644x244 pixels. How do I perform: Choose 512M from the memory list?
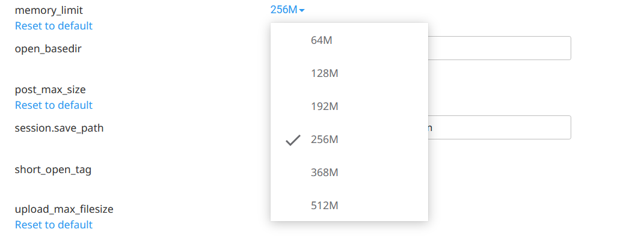325,206
